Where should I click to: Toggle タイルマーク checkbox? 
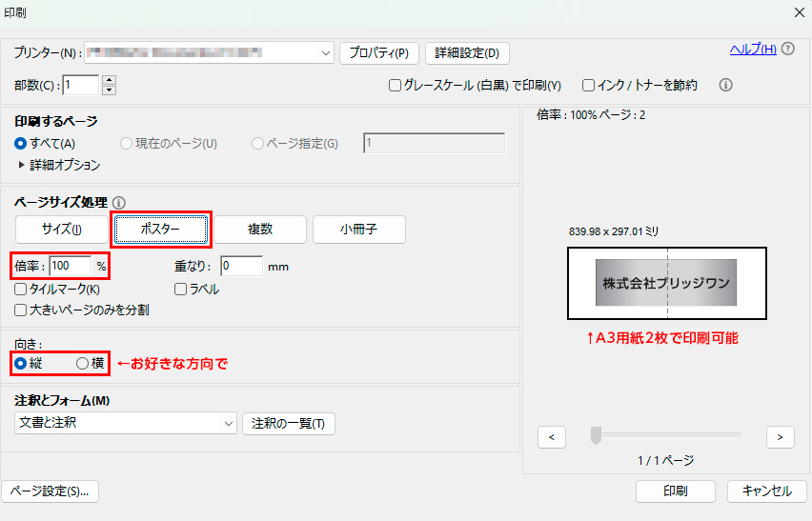pos(21,289)
